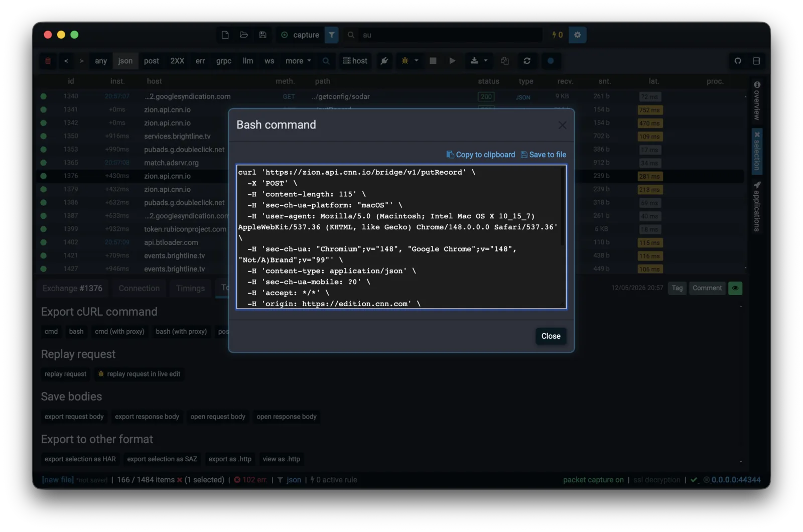Click the scrollbar in the curl command box
Screen dimensions: 803x532
coord(563,207)
